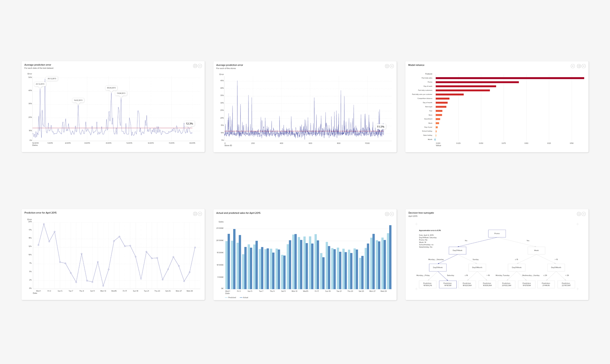
Task: Minimize Actual and predicted sales panel
Action: point(392,214)
